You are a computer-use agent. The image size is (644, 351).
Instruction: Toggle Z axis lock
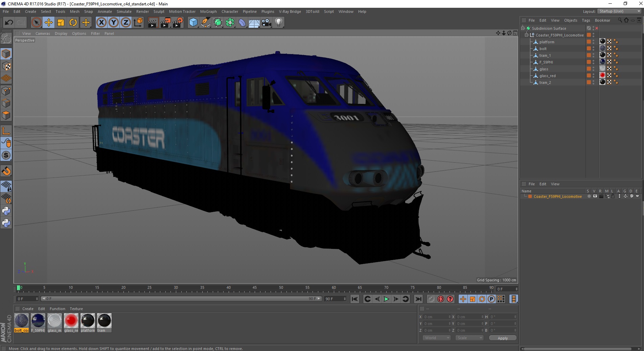tap(126, 23)
